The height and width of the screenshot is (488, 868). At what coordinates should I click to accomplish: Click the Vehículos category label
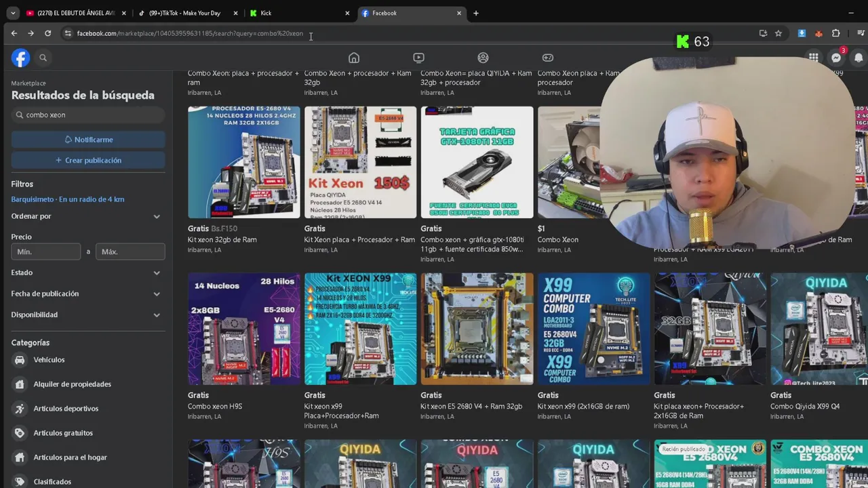[49, 360]
